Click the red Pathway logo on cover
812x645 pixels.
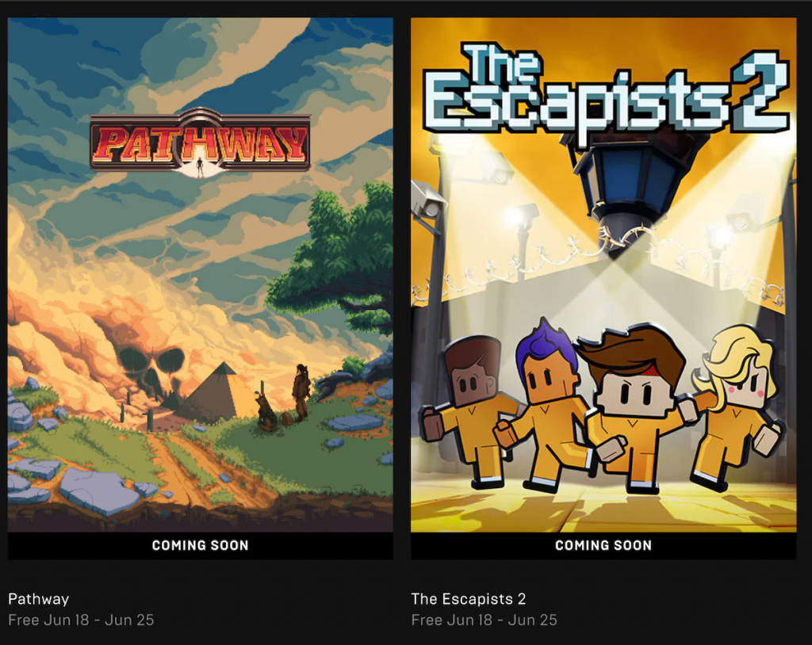click(x=201, y=142)
